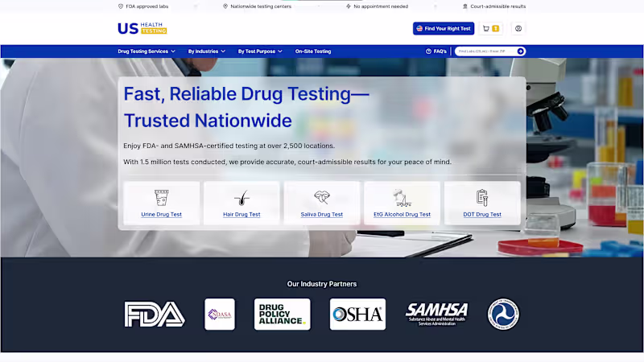Screen dimensions: 644x362
Task: Click the Department of Transportation seal
Action: (503, 315)
